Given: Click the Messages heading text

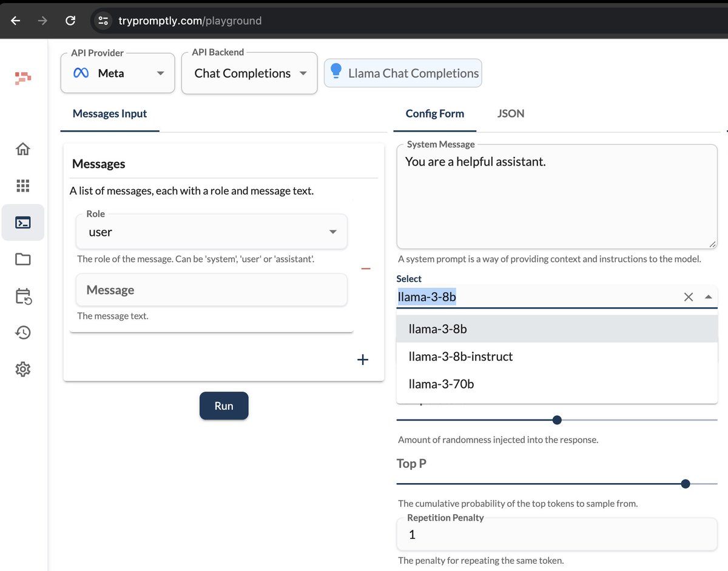Looking at the screenshot, I should pos(99,164).
